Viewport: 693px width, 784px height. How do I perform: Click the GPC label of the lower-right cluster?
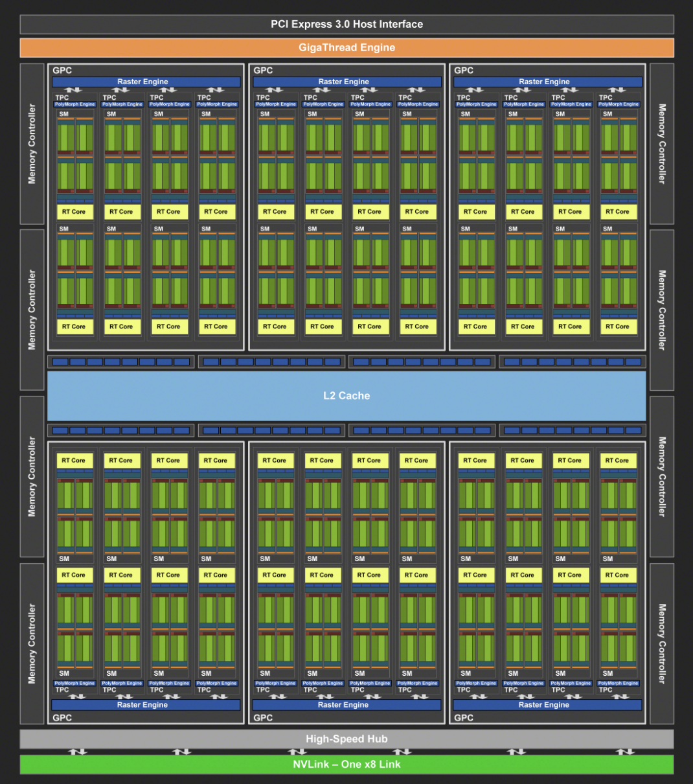[x=464, y=717]
